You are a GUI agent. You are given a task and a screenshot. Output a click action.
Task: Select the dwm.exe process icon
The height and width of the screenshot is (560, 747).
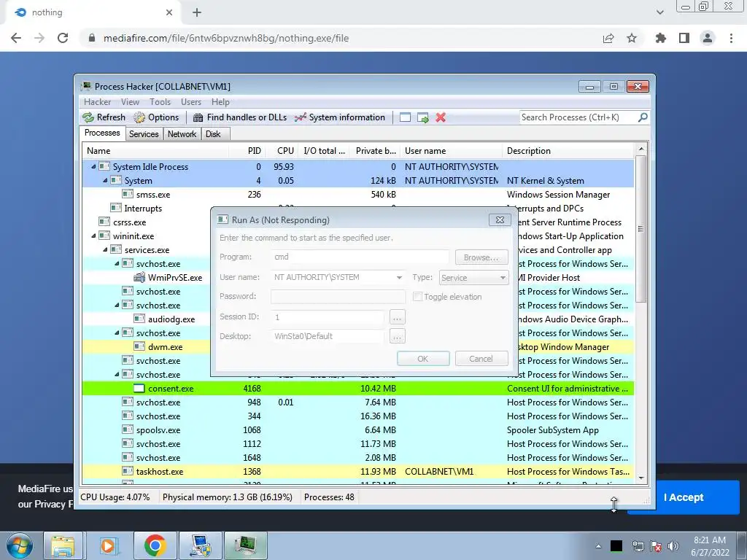click(139, 346)
